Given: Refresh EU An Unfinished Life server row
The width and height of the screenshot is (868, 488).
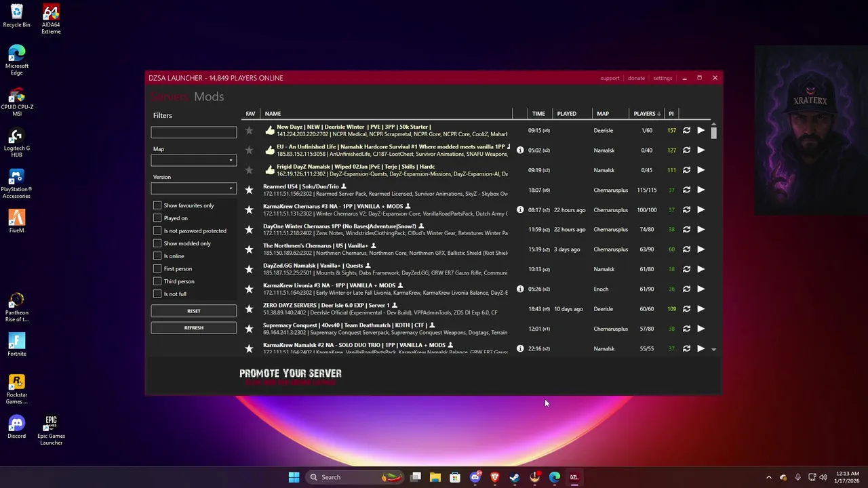Looking at the screenshot, I should [x=686, y=150].
